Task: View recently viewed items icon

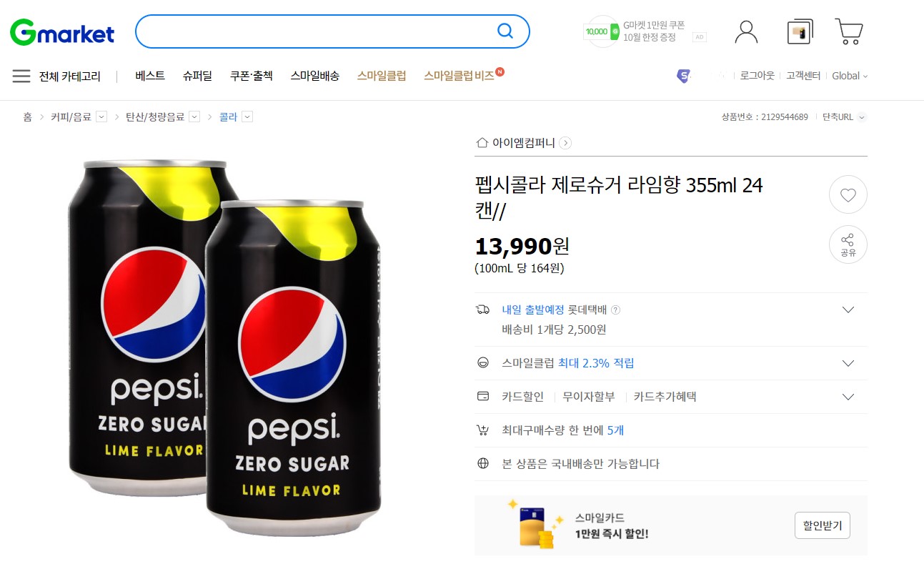Action: (800, 32)
